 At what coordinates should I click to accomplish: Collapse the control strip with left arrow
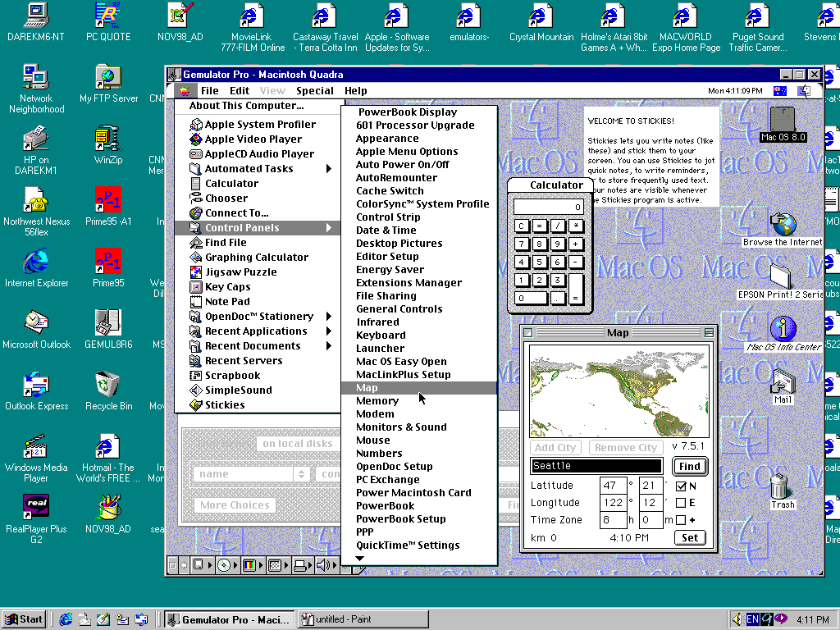click(184, 564)
